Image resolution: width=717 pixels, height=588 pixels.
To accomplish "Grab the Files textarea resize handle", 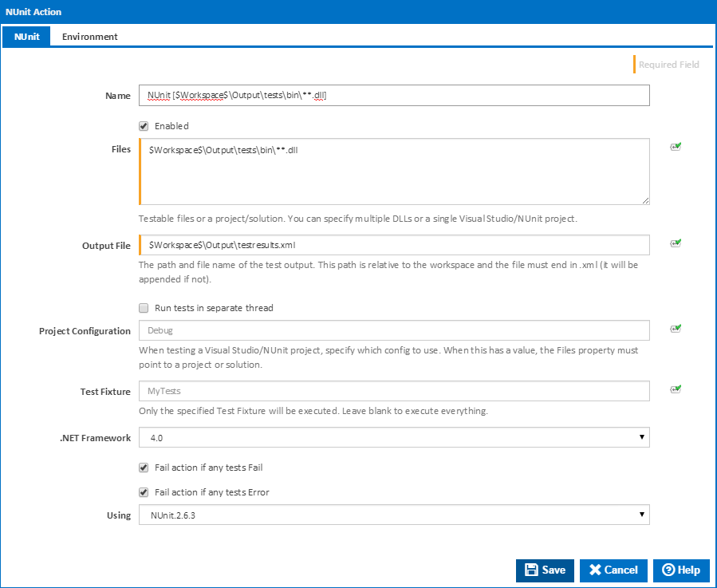I will [x=645, y=200].
